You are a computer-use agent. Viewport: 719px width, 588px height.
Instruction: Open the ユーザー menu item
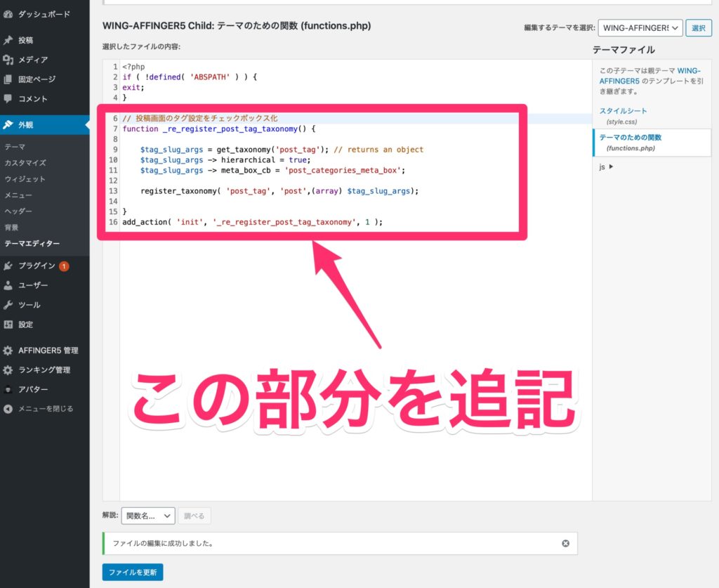point(45,285)
